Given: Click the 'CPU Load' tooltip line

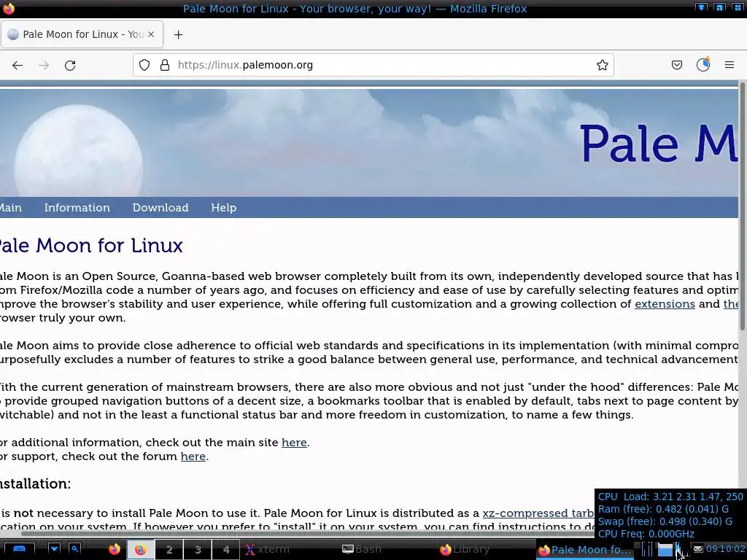Looking at the screenshot, I should (x=670, y=497).
